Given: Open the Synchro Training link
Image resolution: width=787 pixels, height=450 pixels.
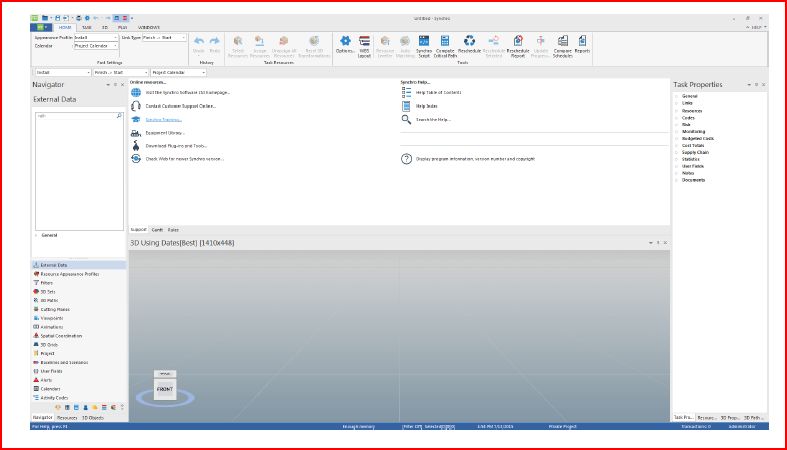Looking at the screenshot, I should pyautogui.click(x=164, y=119).
